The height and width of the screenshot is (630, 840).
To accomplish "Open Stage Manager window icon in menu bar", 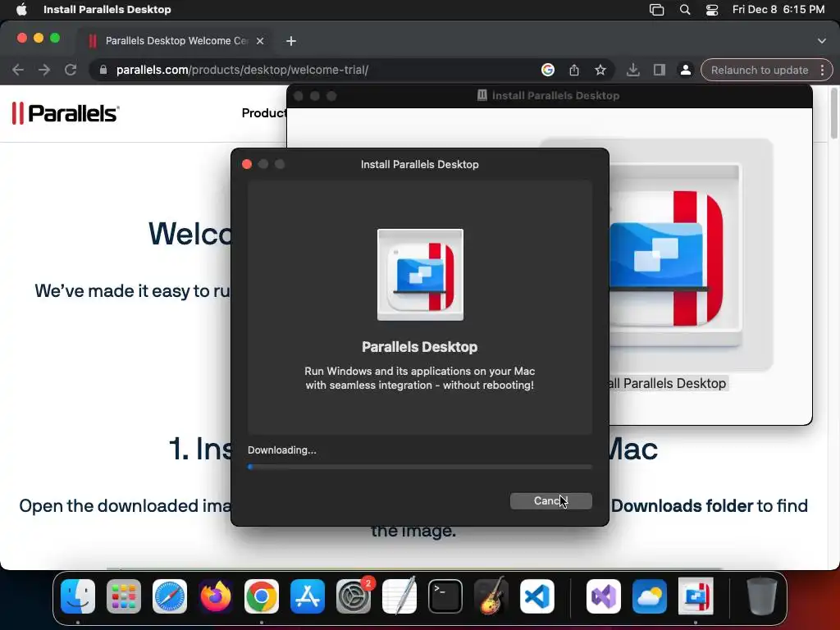I will [657, 9].
